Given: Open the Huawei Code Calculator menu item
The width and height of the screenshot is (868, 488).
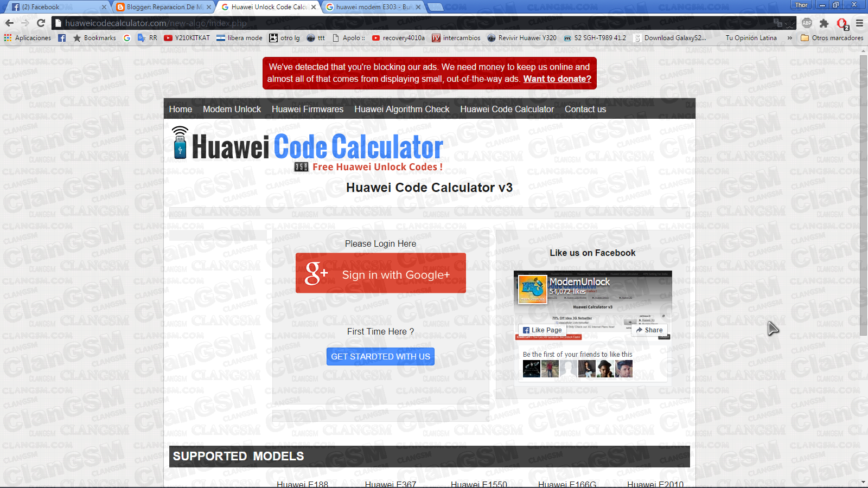Looking at the screenshot, I should [x=507, y=109].
